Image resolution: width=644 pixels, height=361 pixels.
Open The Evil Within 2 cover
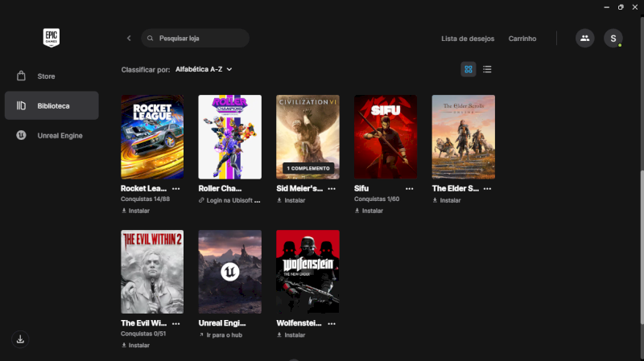152,272
